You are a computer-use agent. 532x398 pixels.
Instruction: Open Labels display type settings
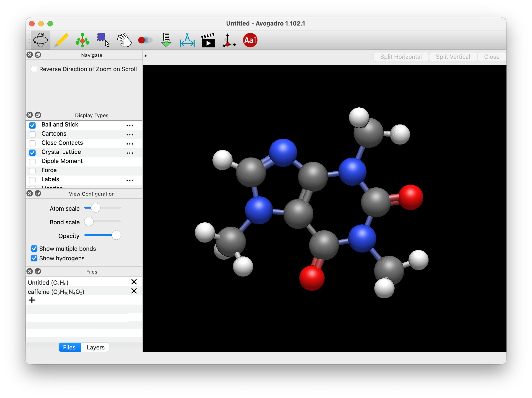coord(130,180)
